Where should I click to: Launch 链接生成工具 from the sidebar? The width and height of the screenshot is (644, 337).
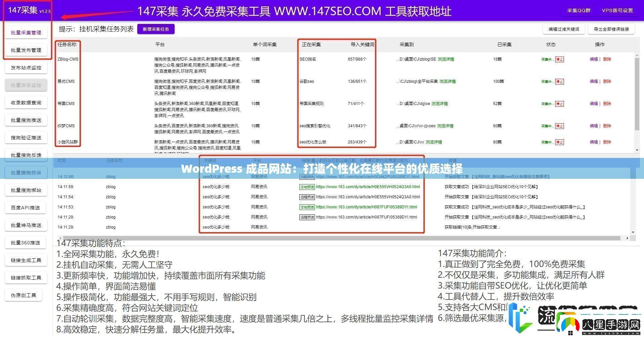(26, 260)
